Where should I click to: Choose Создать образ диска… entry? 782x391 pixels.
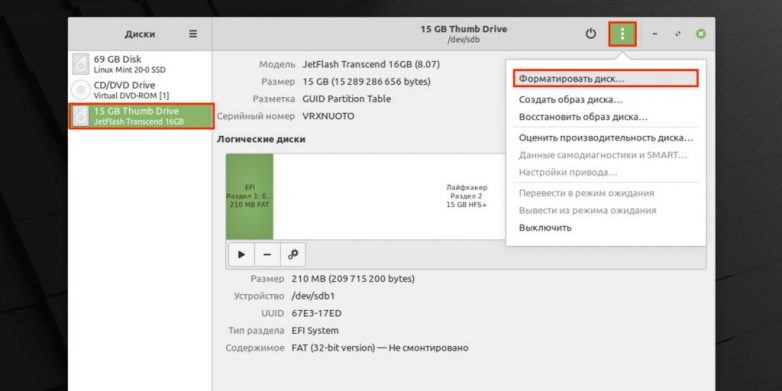(605, 100)
